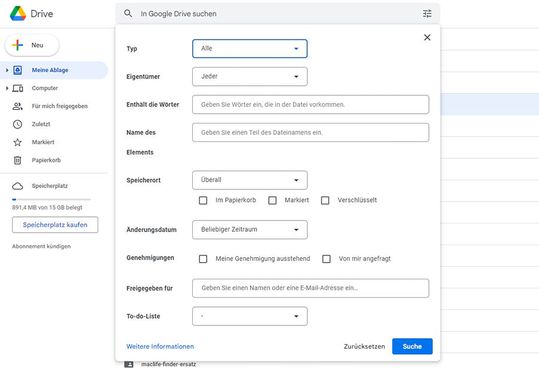Click the Speicherplatz cloud icon
Viewport: 539px width, 368px height.
(18, 186)
